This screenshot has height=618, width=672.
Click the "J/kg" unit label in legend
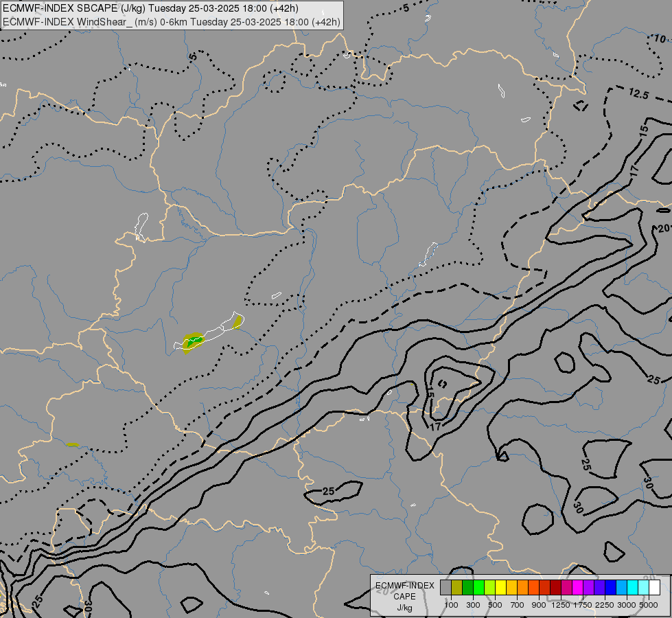pyautogui.click(x=404, y=608)
